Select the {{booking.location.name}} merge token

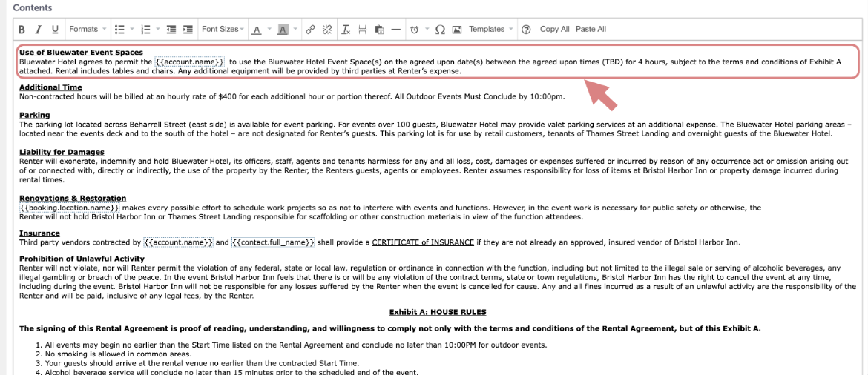[x=69, y=208]
